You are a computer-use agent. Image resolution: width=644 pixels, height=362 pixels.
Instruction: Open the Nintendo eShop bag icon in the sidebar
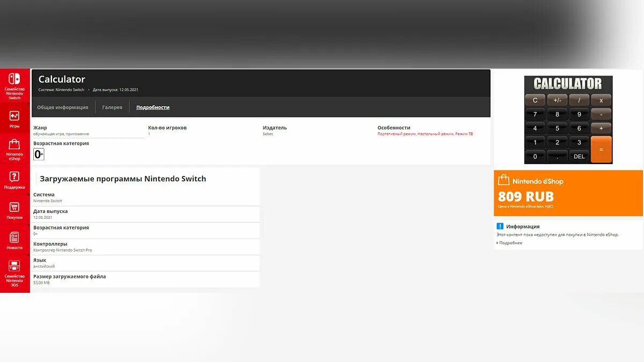click(x=14, y=144)
